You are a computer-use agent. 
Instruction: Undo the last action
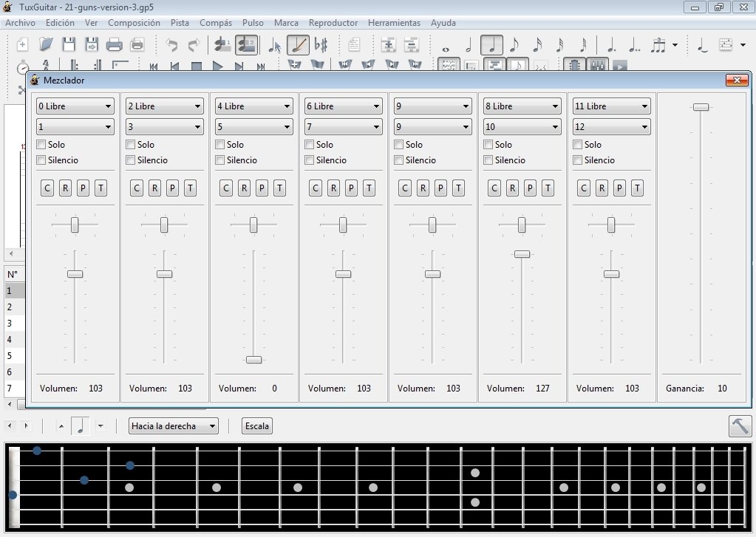[171, 45]
